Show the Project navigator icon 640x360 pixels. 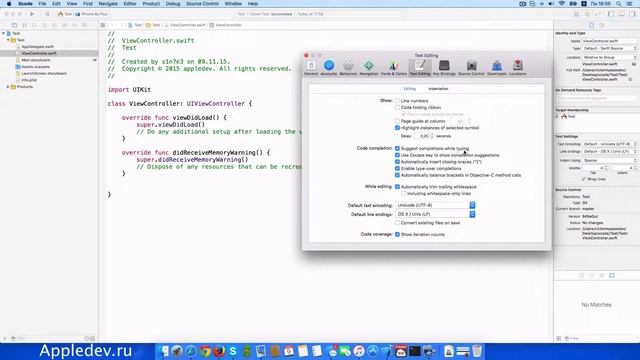click(14, 25)
